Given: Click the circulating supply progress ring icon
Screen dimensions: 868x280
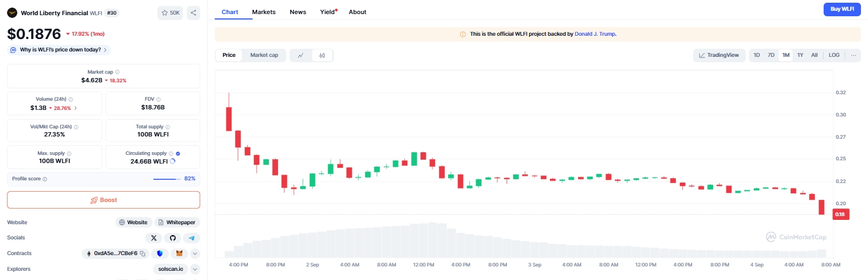Looking at the screenshot, I should click(173, 161).
